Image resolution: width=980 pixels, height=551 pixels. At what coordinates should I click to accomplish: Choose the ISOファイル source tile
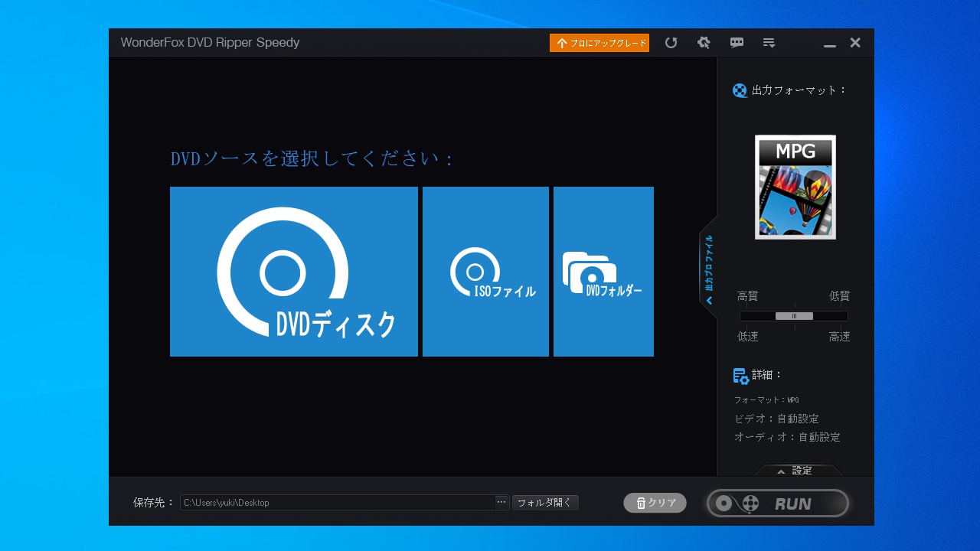point(485,272)
